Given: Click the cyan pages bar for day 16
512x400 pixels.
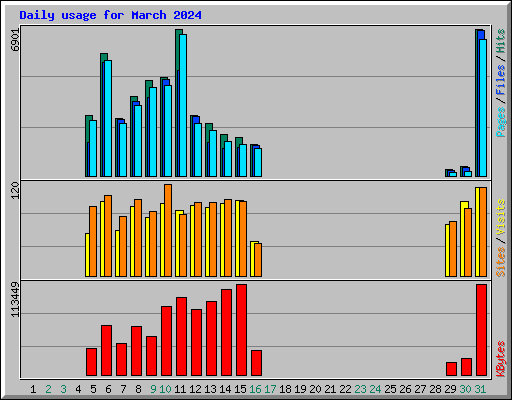Looking at the screenshot, I should point(258,162).
